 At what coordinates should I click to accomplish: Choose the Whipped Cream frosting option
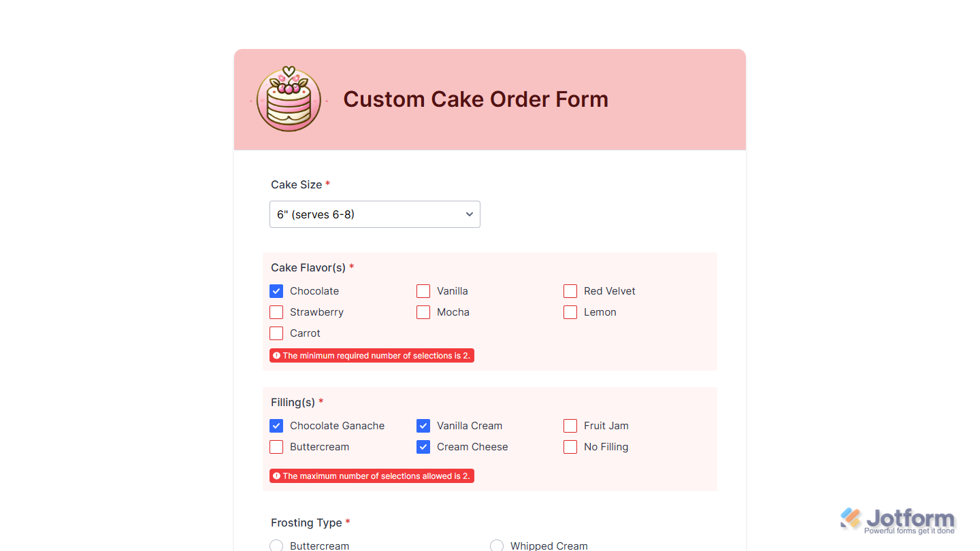coord(497,546)
